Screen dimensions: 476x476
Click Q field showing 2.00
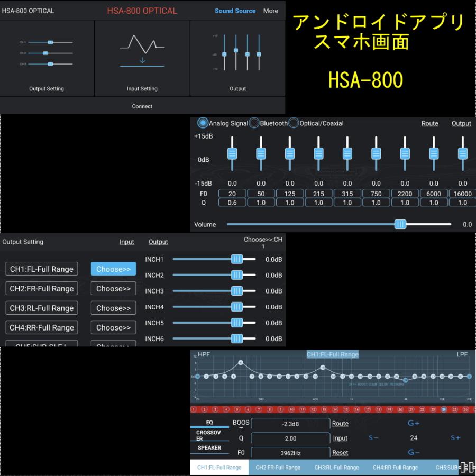pyautogui.click(x=290, y=438)
